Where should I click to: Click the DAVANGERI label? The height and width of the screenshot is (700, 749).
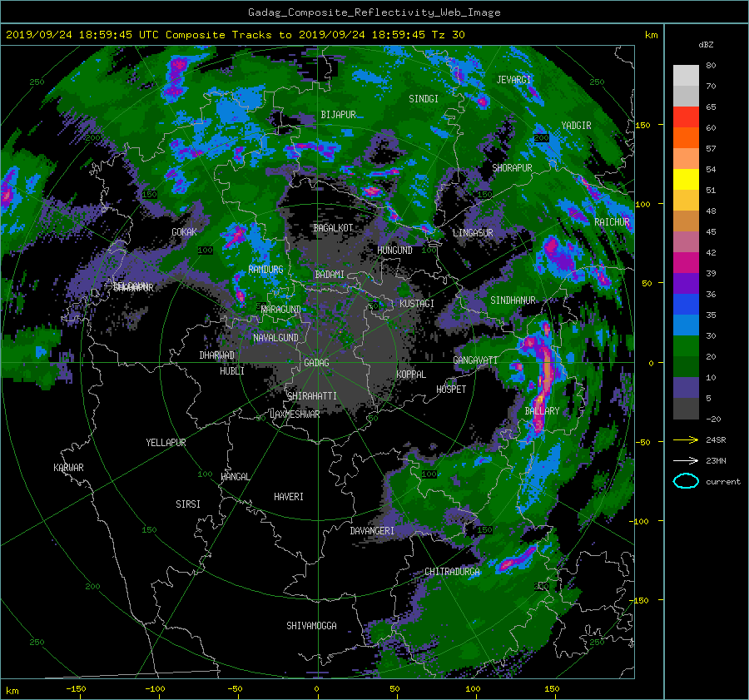372,531
